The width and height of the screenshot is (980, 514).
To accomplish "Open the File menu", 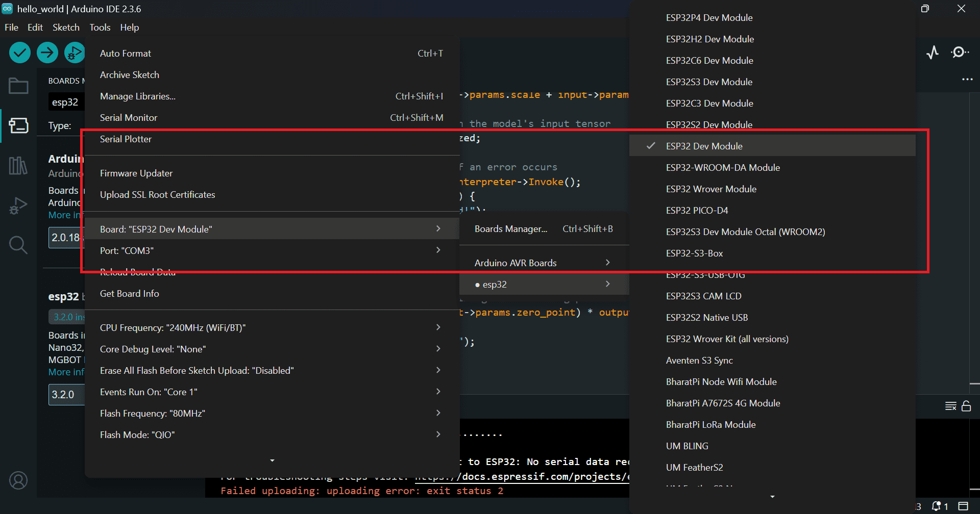I will tap(11, 28).
